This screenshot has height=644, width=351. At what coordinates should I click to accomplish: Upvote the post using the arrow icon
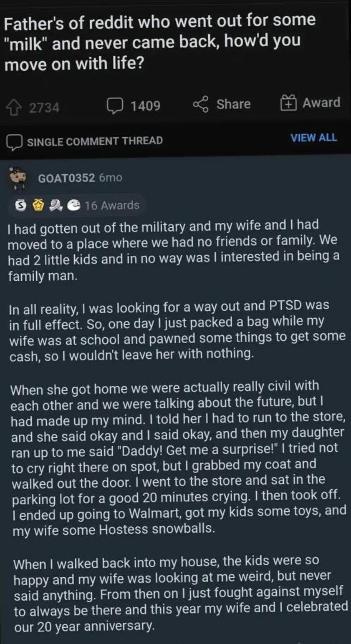coord(17,107)
